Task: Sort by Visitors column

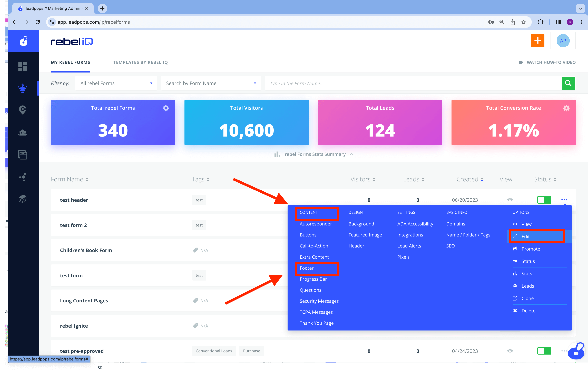Action: point(363,179)
